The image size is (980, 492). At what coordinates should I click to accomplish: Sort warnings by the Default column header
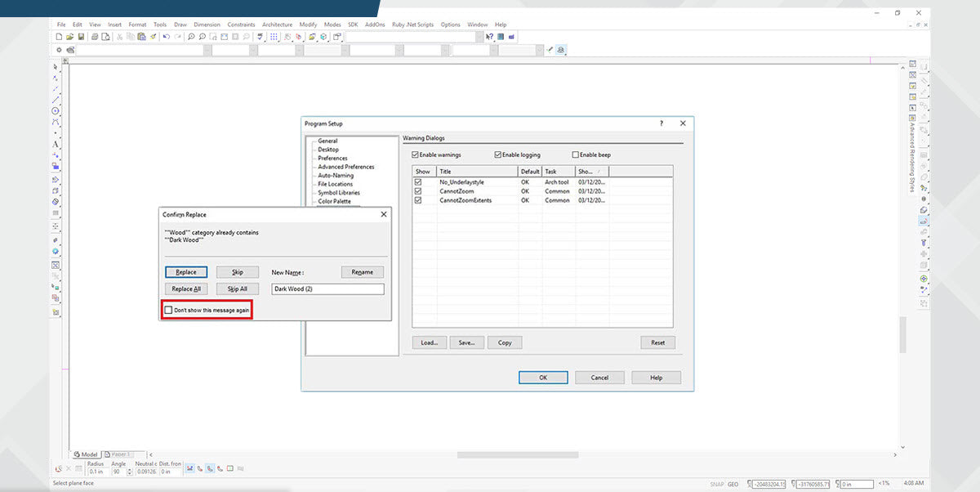530,172
